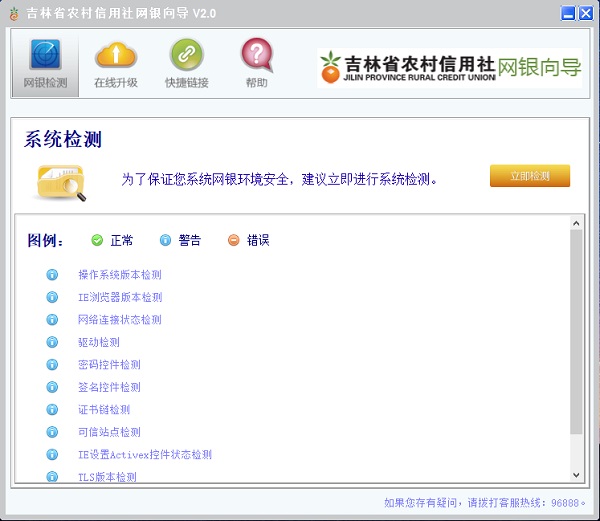Click the info icon beside 网络连接状态检测

click(52, 320)
